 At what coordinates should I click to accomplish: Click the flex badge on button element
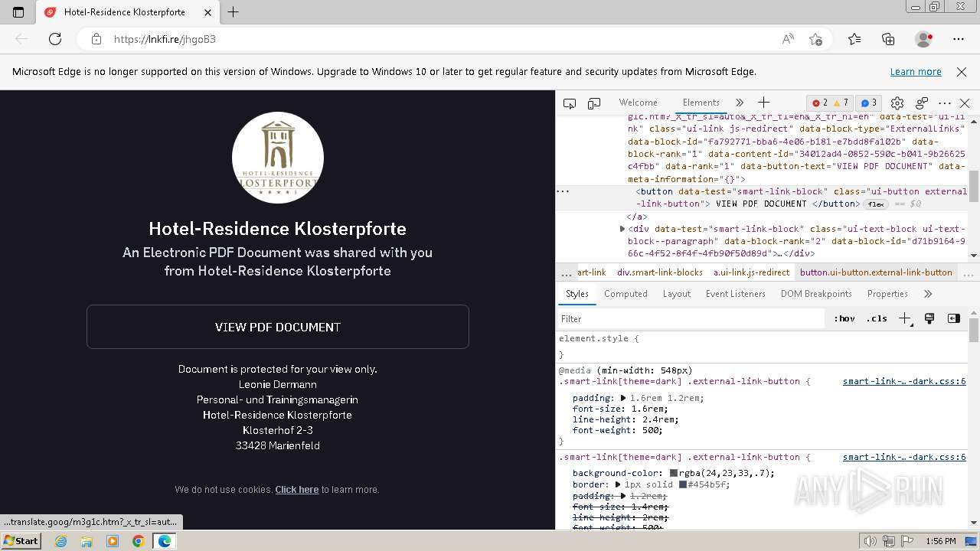click(875, 204)
